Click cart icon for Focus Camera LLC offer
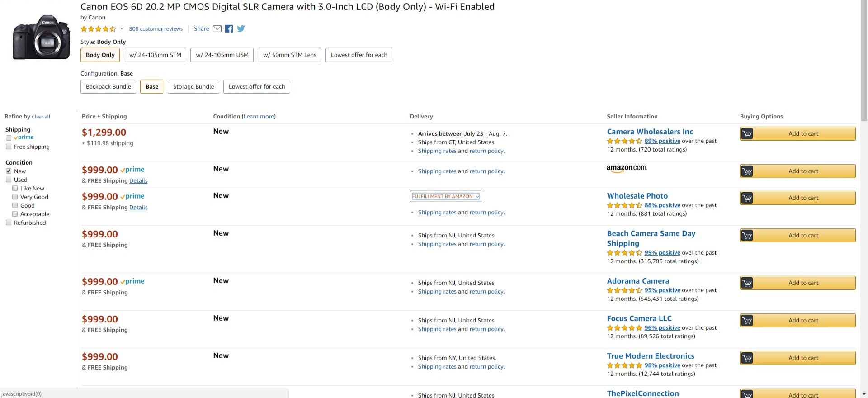 coord(747,321)
